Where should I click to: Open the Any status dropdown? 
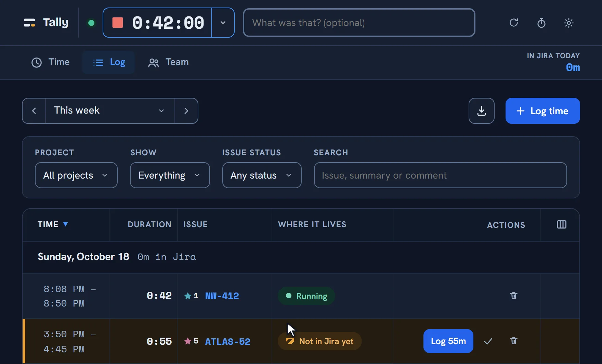point(262,175)
